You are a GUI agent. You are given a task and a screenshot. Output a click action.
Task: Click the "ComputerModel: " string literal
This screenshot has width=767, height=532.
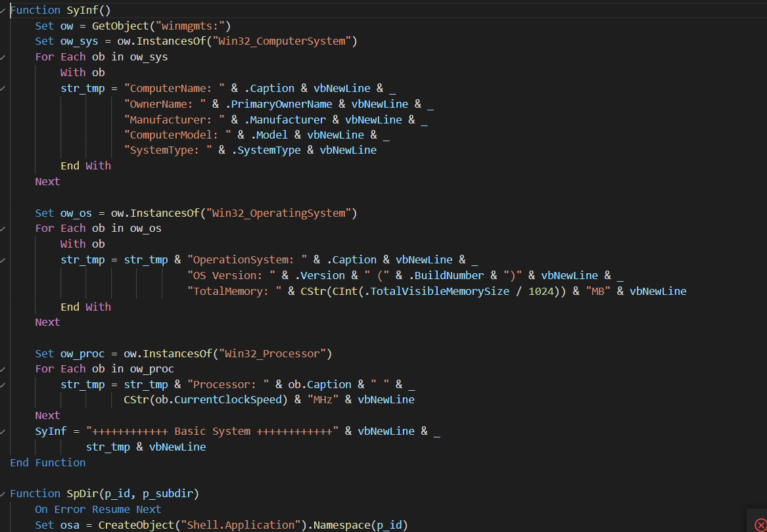pyautogui.click(x=177, y=135)
